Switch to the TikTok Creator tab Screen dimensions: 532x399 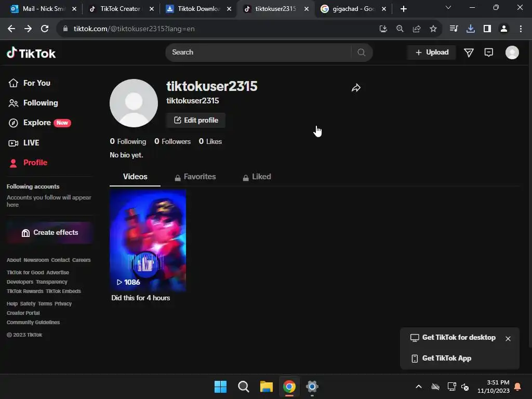pyautogui.click(x=120, y=9)
